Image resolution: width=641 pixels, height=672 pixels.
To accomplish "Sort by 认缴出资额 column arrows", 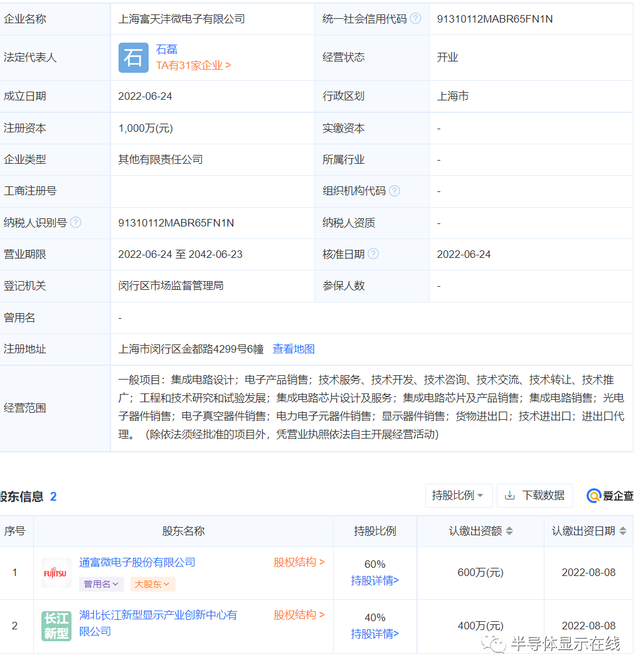I will pos(509,531).
